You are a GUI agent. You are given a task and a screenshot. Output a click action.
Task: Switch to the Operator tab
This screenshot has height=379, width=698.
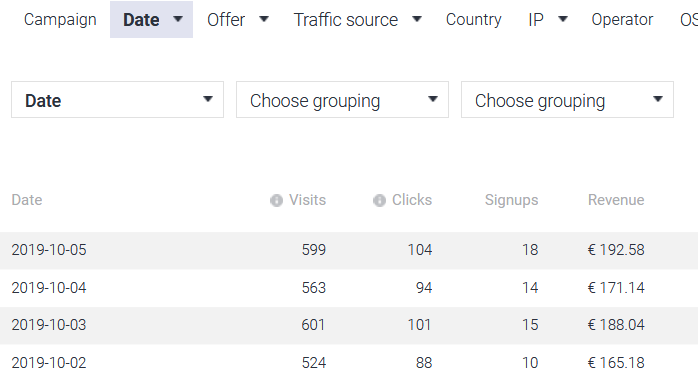coord(622,20)
